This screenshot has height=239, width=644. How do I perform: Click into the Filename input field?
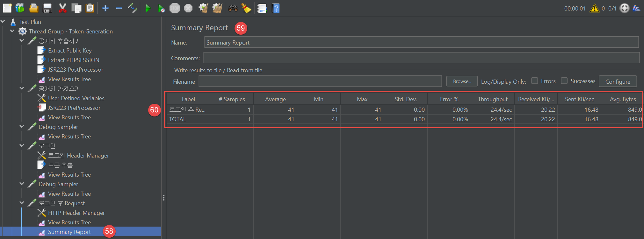[x=320, y=81]
